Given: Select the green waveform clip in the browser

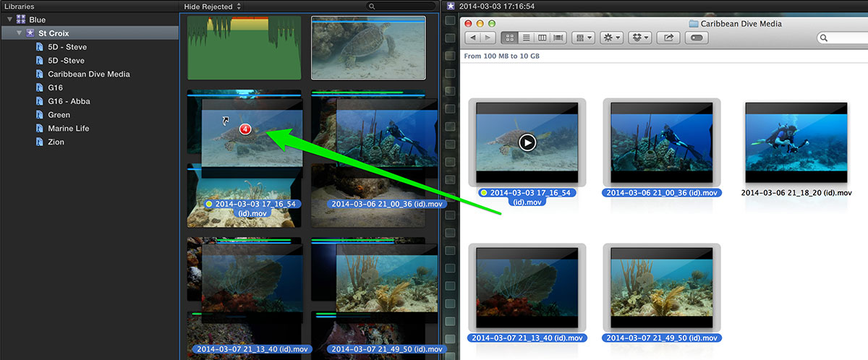Looking at the screenshot, I should [244, 47].
